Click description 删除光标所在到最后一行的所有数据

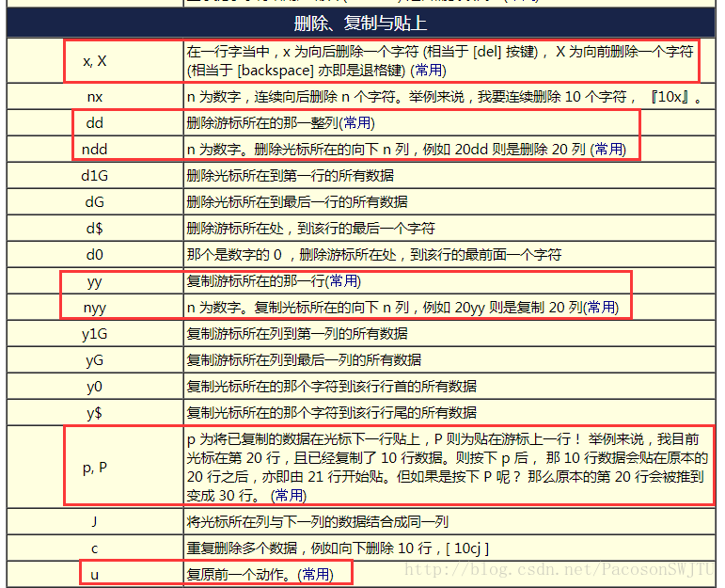tap(297, 202)
